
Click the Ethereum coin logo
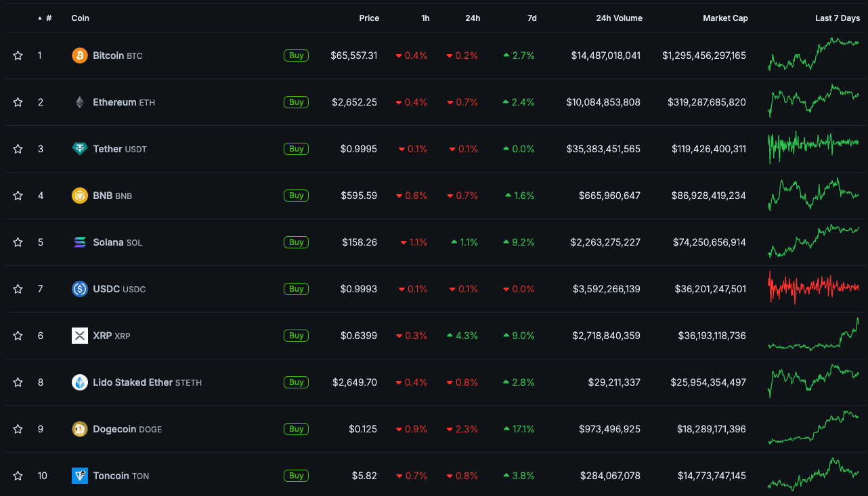[x=80, y=102]
